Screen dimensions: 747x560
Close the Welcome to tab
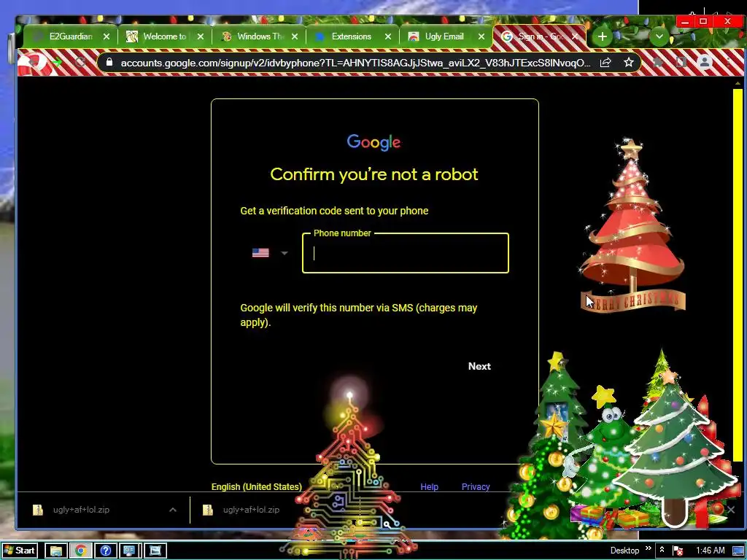(x=201, y=36)
